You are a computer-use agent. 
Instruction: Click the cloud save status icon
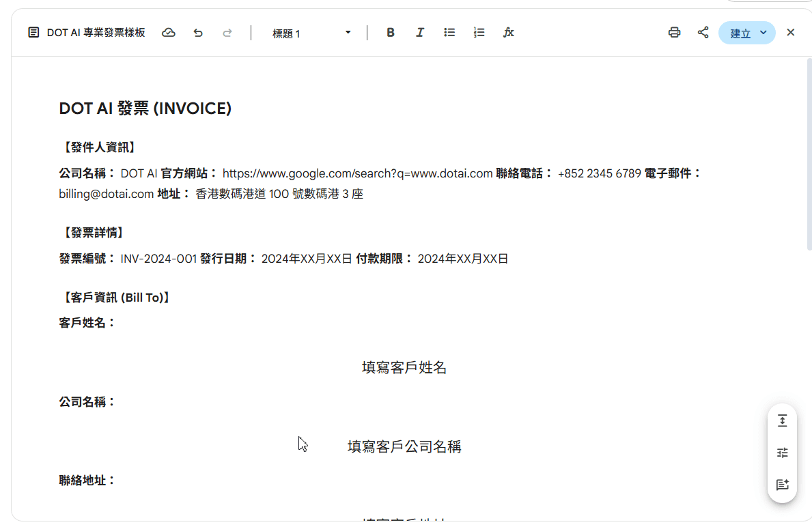click(x=168, y=33)
